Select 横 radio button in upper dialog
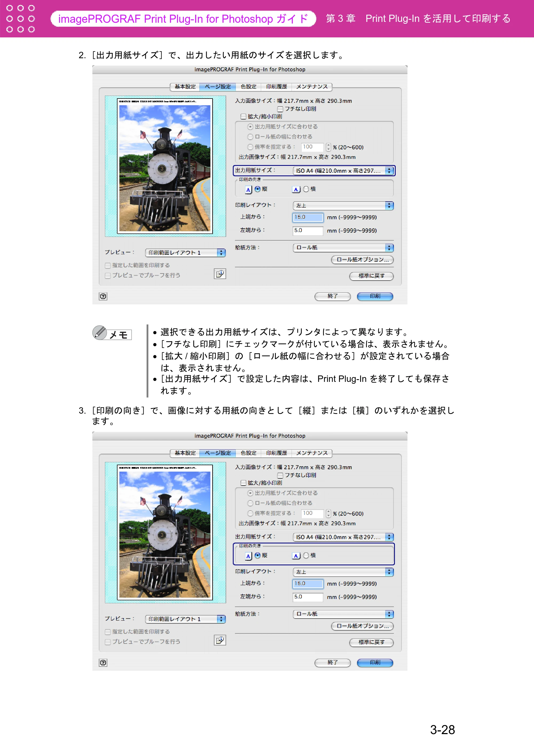534x756 pixels. click(x=306, y=189)
